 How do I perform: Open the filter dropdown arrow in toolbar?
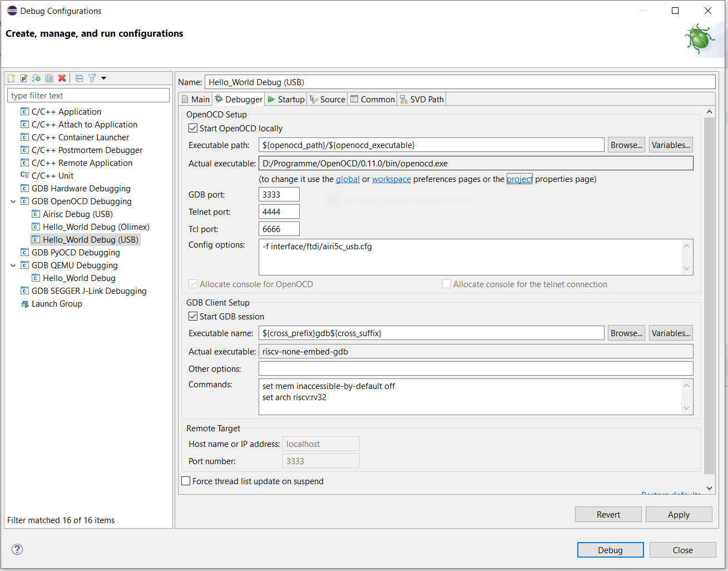tap(103, 78)
